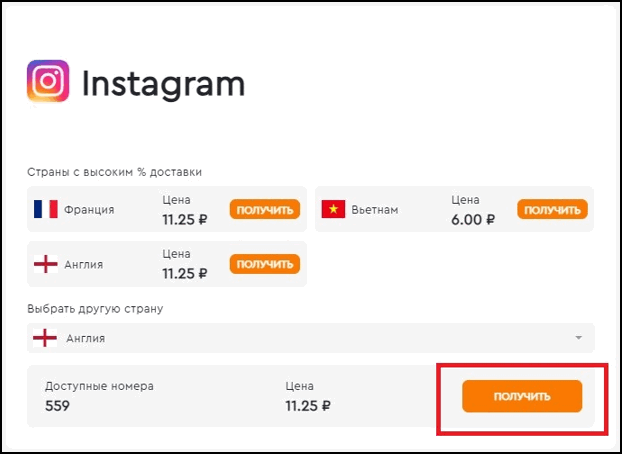Click the available numbers count 559
The image size is (622, 454).
(58, 406)
